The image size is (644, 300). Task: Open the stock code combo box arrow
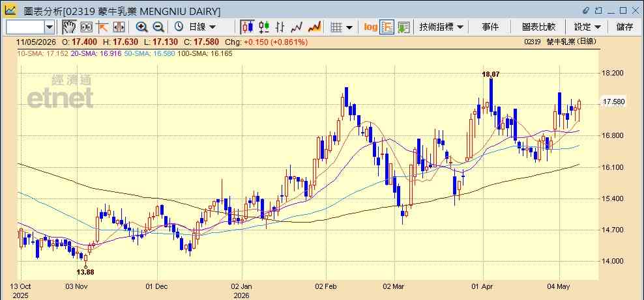[50, 27]
